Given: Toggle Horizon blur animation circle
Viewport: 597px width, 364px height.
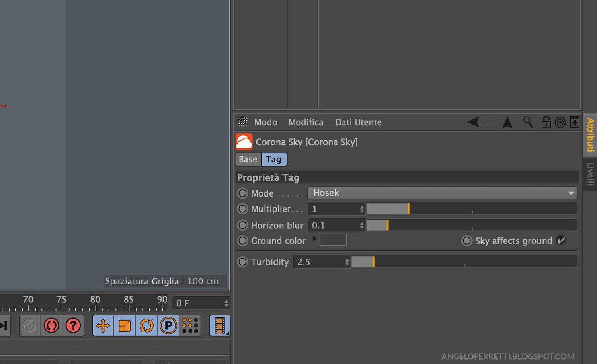Looking at the screenshot, I should [x=242, y=225].
